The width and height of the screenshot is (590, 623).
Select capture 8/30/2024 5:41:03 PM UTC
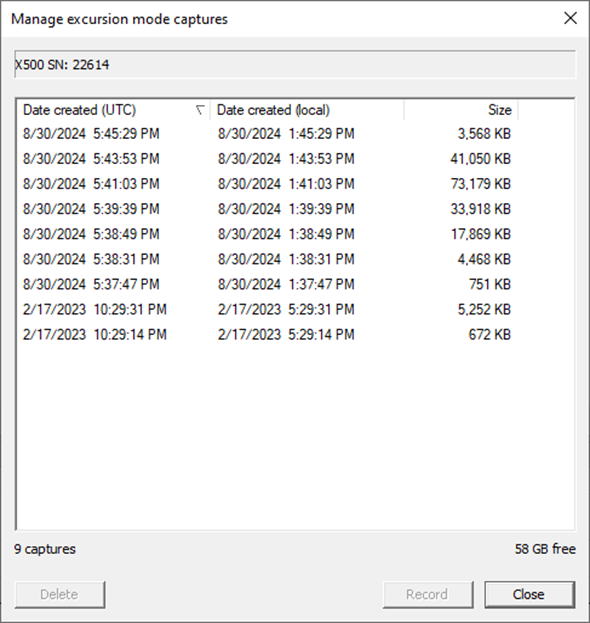pos(91,184)
